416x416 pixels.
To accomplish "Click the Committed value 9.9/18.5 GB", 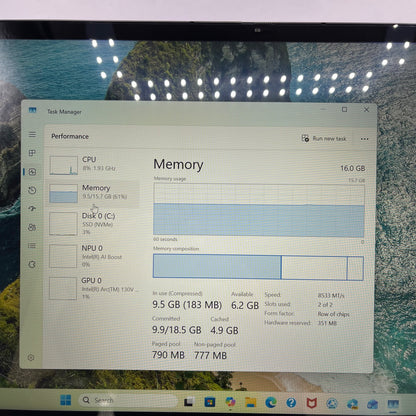I will [177, 330].
